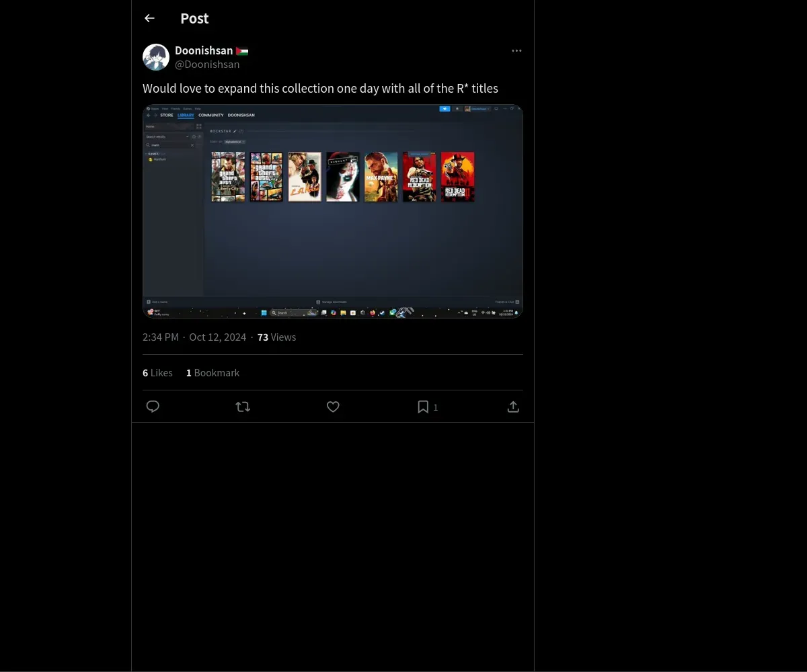This screenshot has height=672, width=807.
Task: Select the Post page heading
Action: coord(194,18)
